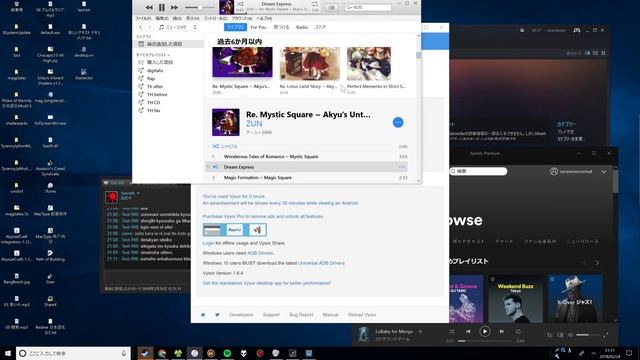Select the Perfect Memento in Strict Sense album
This screenshot has width=640, height=360.
click(x=369, y=63)
